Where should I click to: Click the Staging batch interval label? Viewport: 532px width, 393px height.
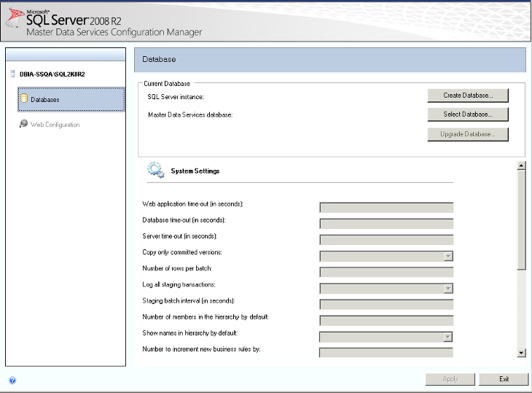[189, 301]
